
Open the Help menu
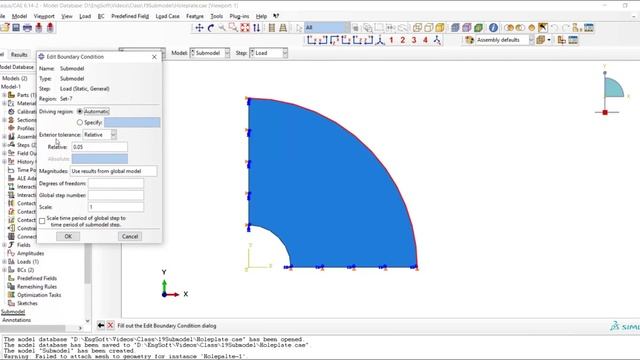(261, 16)
